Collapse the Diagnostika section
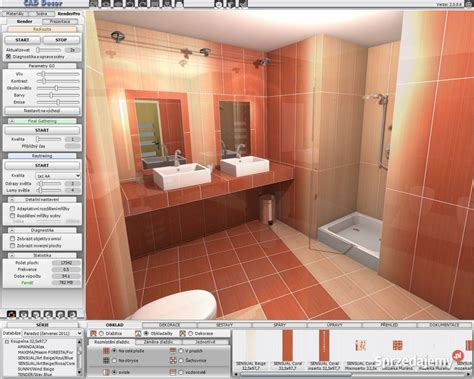Screen dimensions: 474x379 [12, 230]
